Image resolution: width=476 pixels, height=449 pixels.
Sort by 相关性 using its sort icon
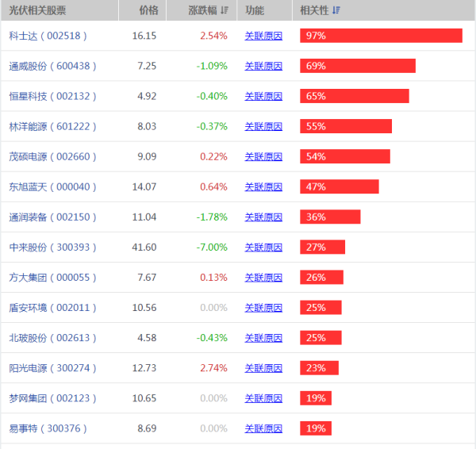coord(336,10)
